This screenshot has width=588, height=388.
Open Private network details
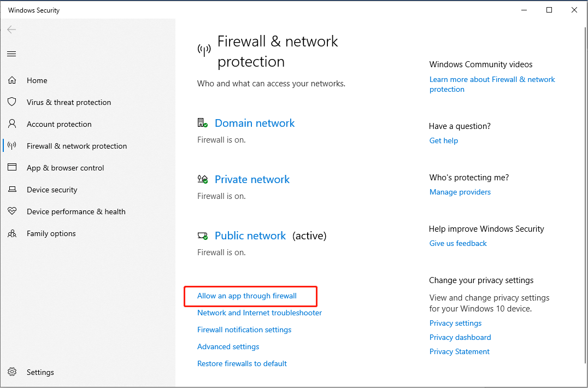point(252,179)
